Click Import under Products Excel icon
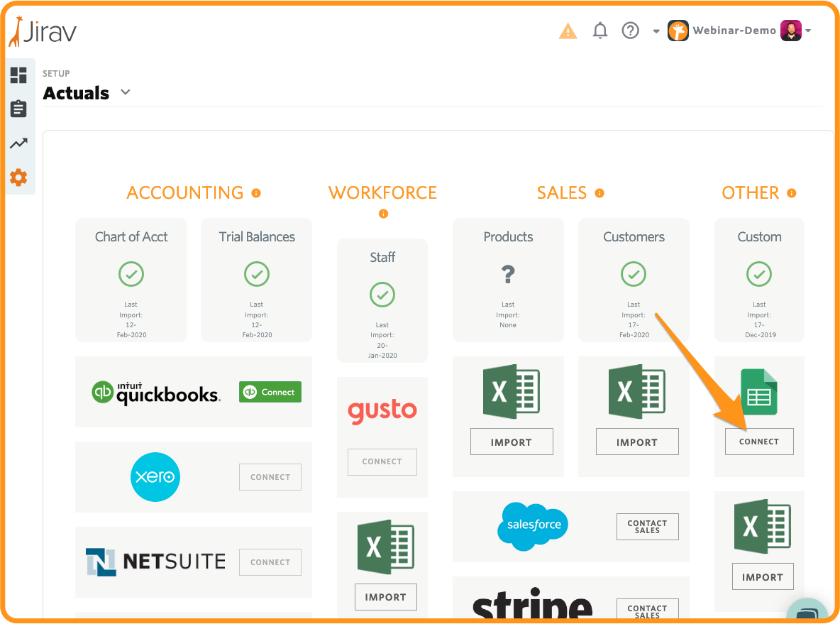 coord(512,442)
